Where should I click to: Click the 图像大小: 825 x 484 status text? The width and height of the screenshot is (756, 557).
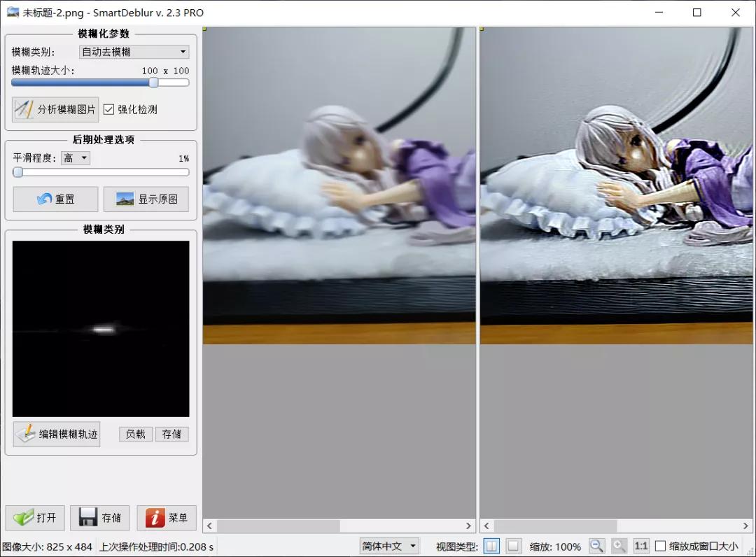48,547
